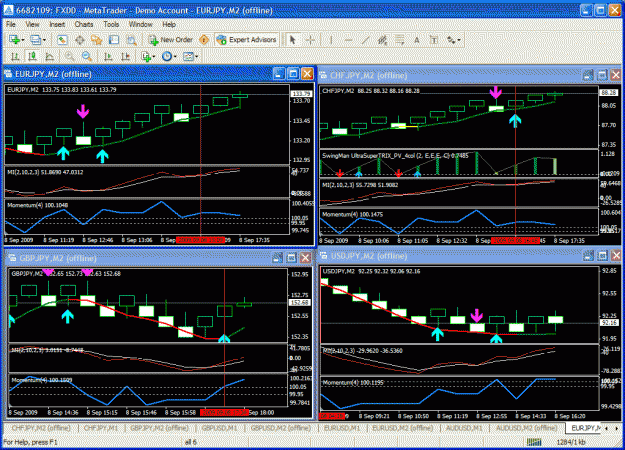Open the File menu
This screenshot has width=625, height=450.
(11, 24)
